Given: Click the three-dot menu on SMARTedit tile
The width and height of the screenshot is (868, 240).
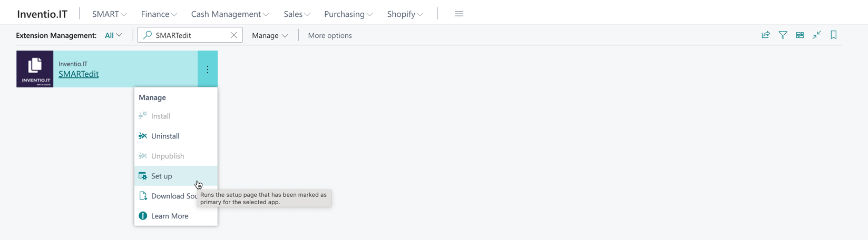Looking at the screenshot, I should coord(208,69).
